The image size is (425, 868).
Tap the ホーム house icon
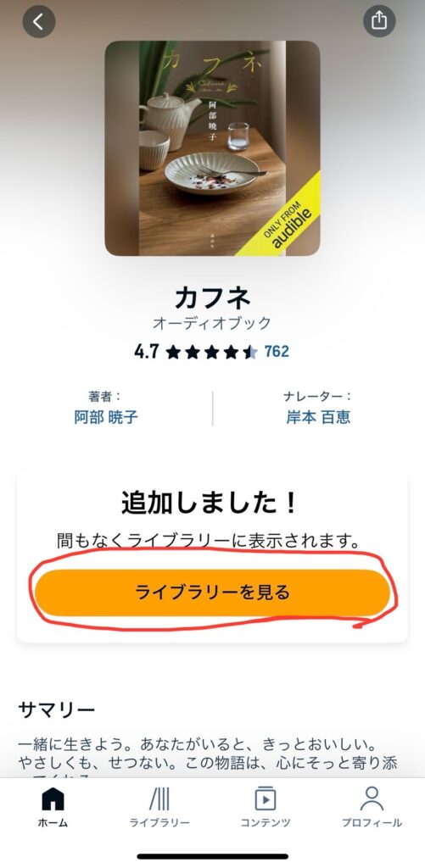click(53, 798)
